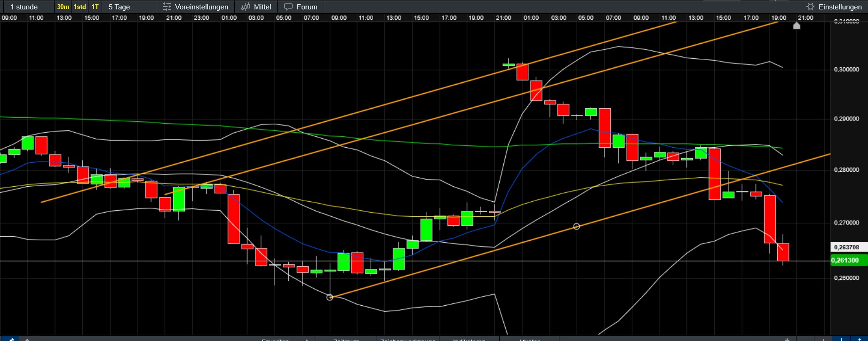The image size is (868, 341).
Task: Open the Forum chat
Action: pos(301,7)
